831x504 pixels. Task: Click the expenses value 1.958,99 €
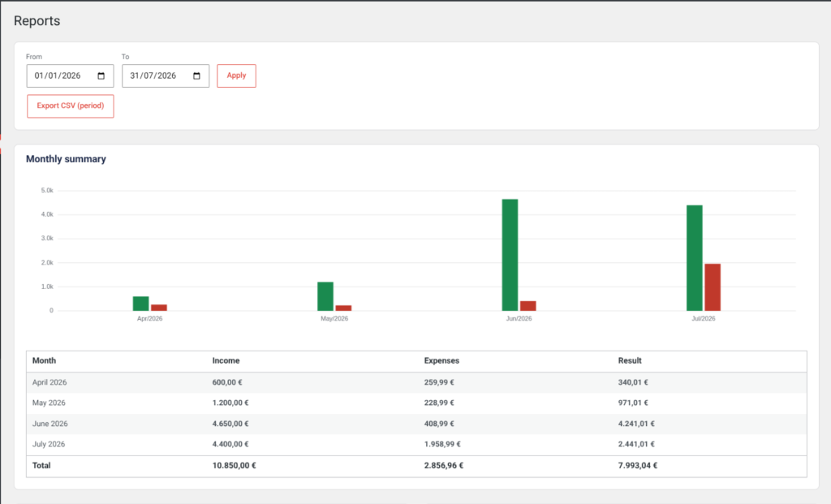[x=442, y=444]
